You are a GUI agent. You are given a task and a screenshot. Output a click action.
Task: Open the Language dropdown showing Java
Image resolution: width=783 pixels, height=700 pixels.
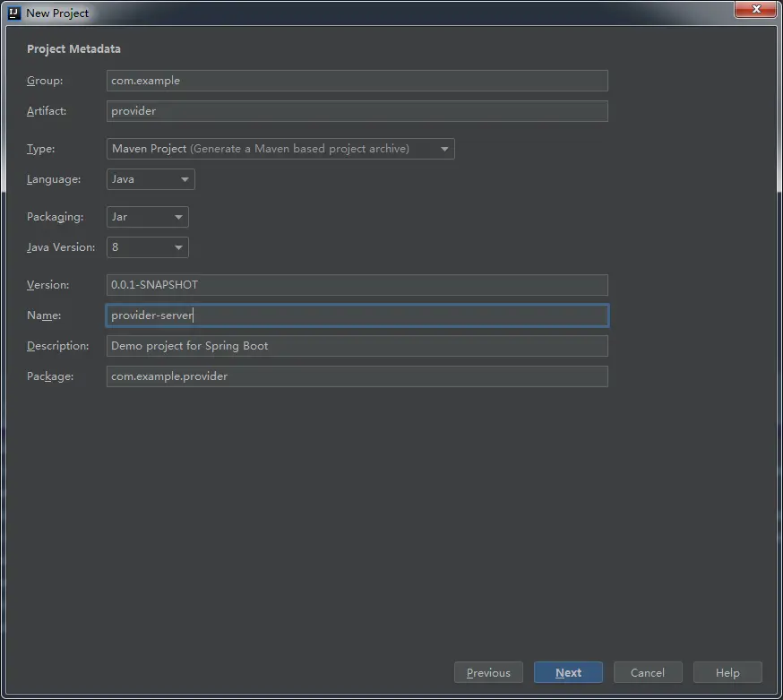coord(151,179)
